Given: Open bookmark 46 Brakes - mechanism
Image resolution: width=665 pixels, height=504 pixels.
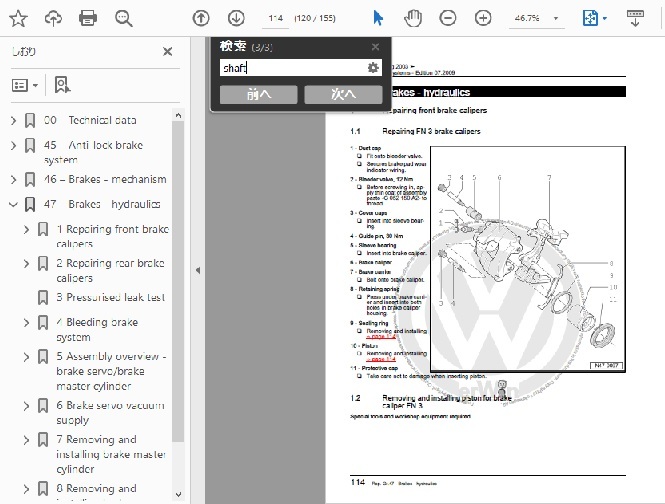Looking at the screenshot, I should click(105, 179).
